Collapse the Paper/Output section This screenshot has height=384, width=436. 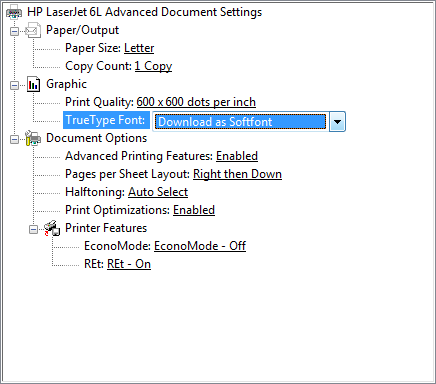[14, 31]
